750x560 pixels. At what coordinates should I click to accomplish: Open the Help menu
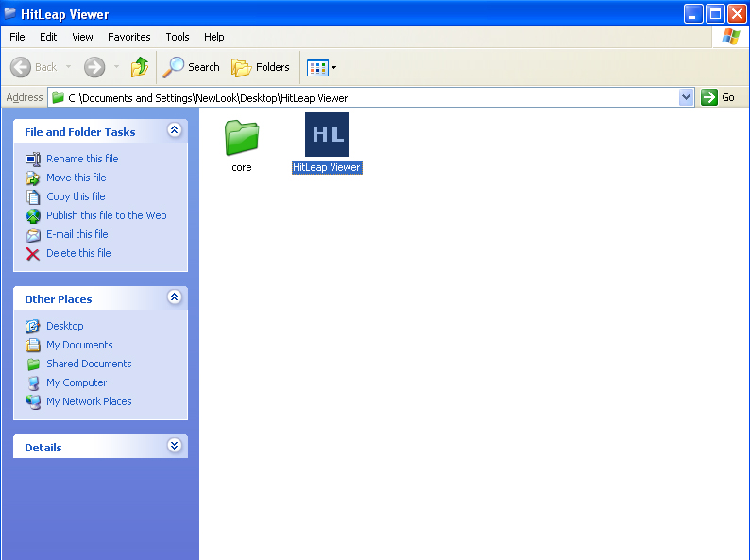coord(213,37)
